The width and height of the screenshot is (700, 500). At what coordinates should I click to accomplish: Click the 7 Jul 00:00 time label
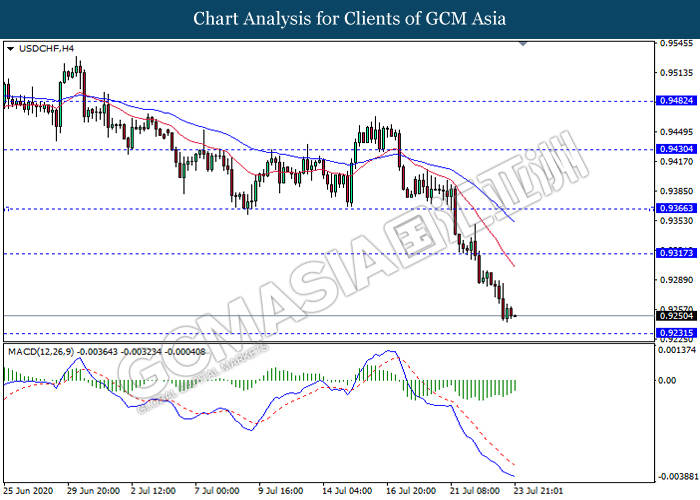217,491
